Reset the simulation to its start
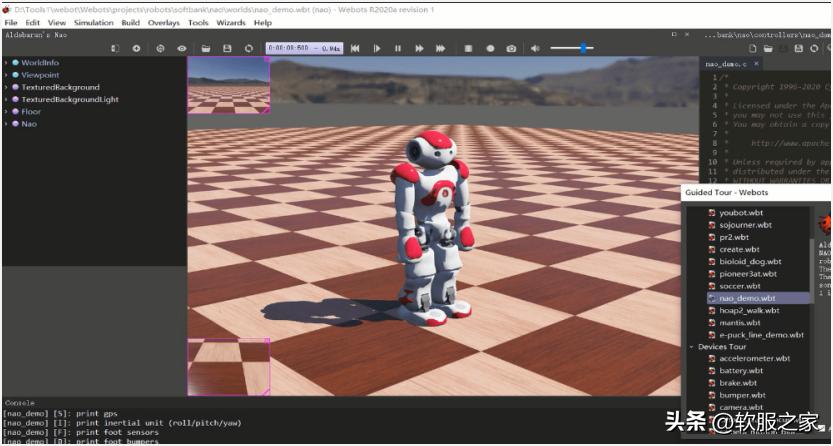The width and height of the screenshot is (833, 446). point(355,48)
